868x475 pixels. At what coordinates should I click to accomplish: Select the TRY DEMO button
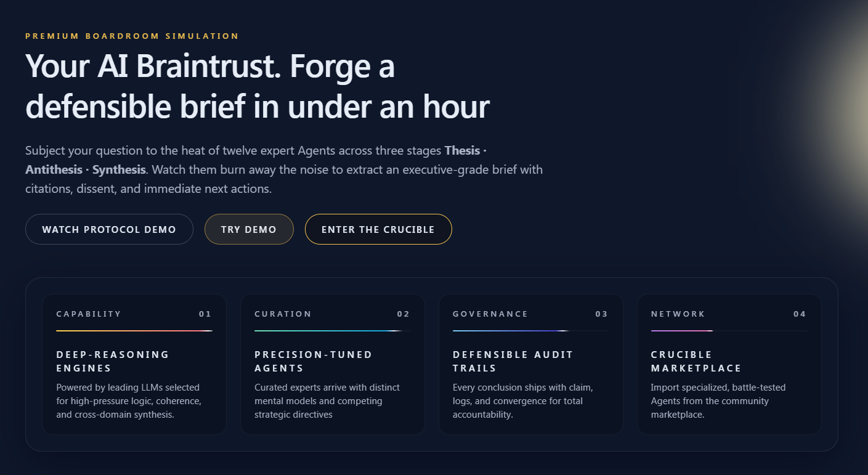click(249, 229)
